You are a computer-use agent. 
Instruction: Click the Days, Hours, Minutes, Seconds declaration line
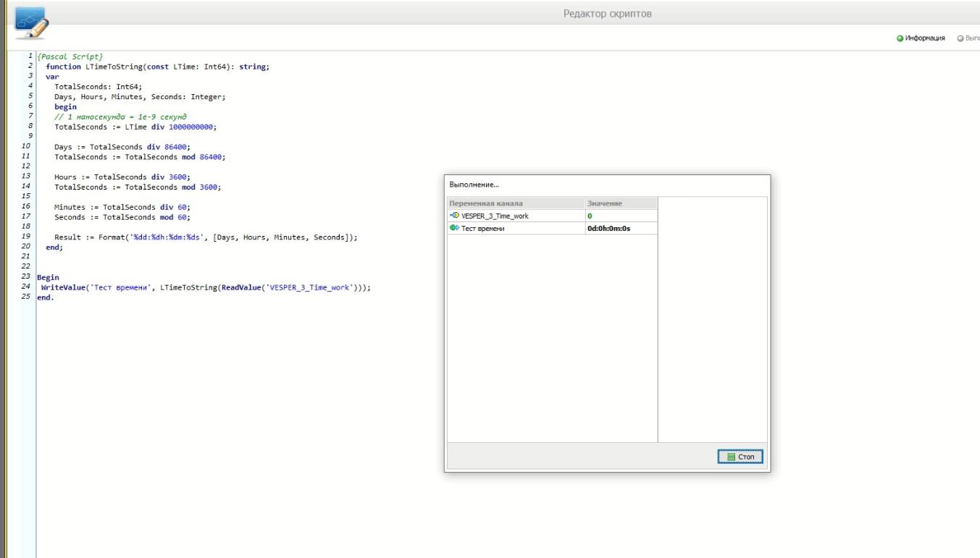point(141,96)
